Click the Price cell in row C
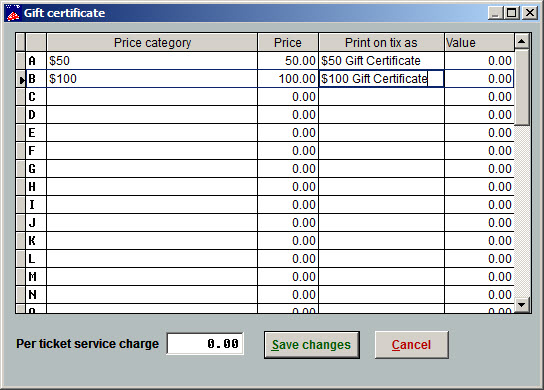 (x=288, y=97)
